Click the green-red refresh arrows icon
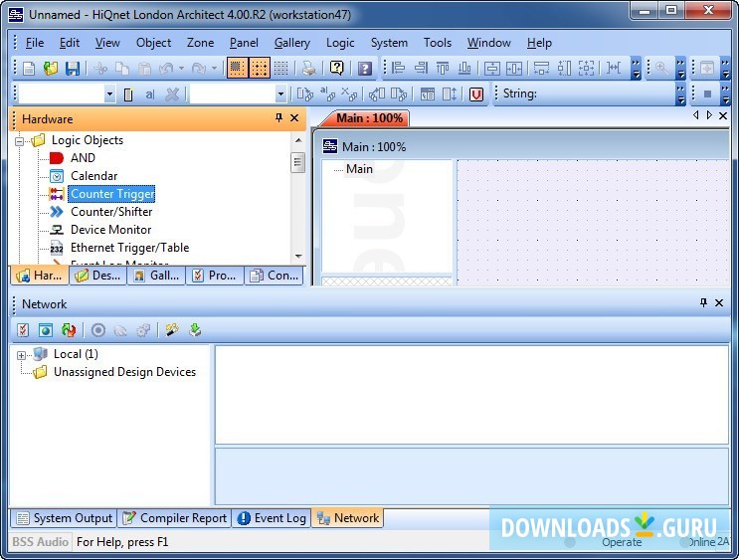Screen dimensions: 739x560 (69, 330)
